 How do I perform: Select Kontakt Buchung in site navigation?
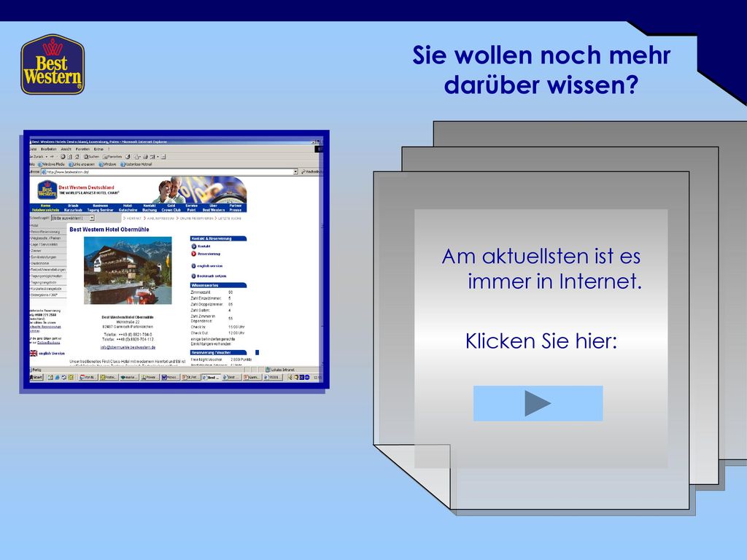tap(150, 208)
